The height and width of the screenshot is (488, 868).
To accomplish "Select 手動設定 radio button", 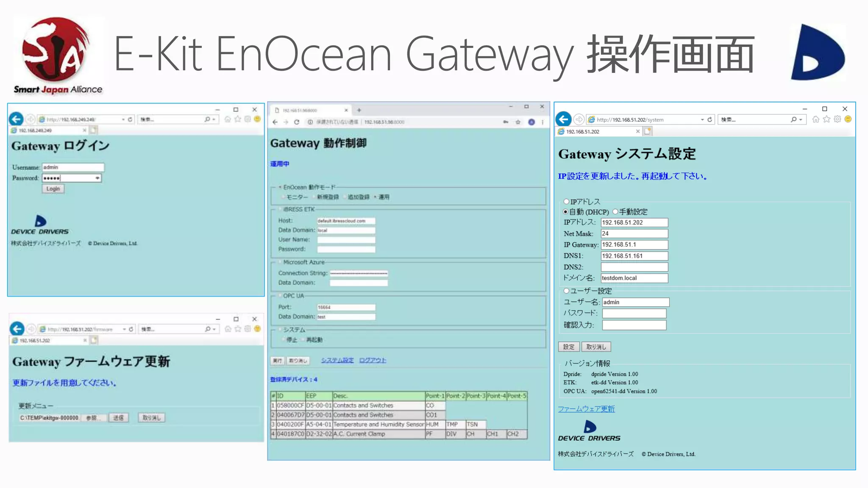I will tap(615, 212).
